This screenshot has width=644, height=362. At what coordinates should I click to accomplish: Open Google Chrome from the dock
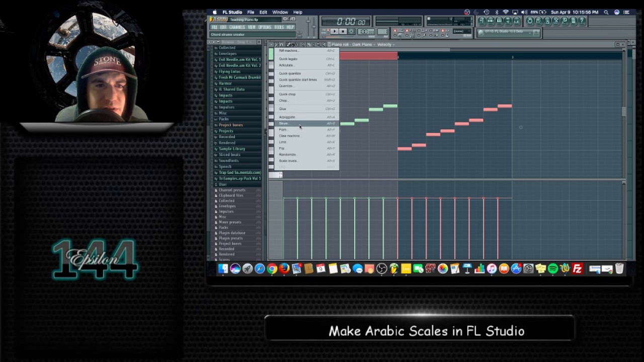pos(272,269)
